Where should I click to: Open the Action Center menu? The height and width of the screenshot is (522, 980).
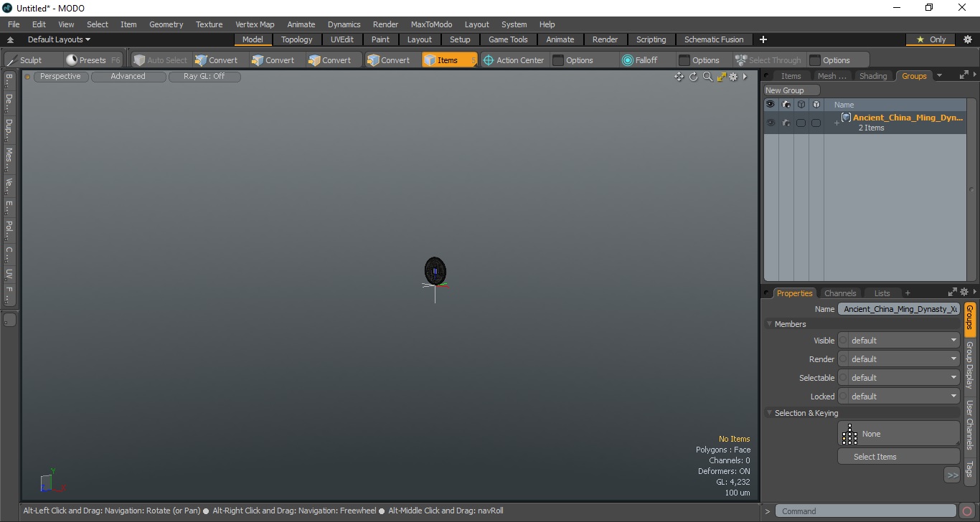[x=514, y=60]
